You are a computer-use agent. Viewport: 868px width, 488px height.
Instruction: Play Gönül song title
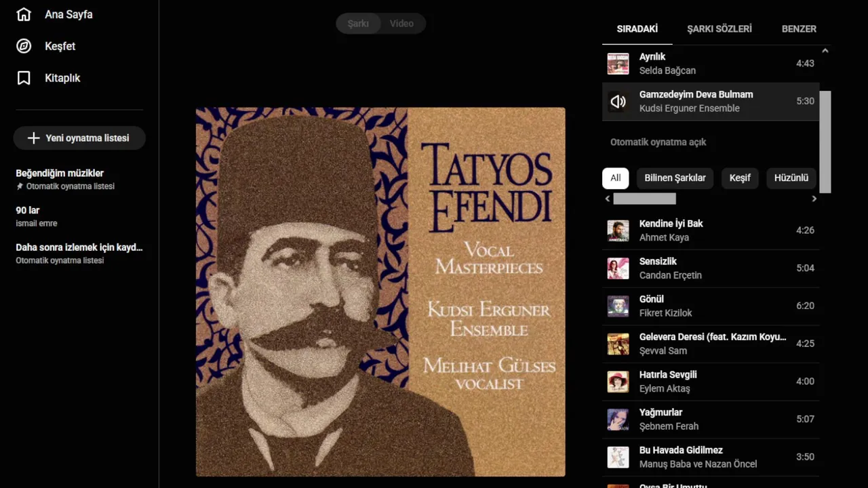[x=651, y=300]
